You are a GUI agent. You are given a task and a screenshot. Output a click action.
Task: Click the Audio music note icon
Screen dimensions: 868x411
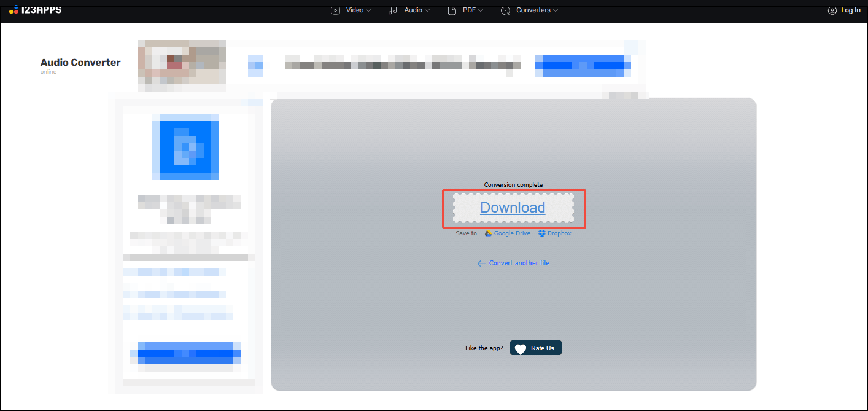[393, 10]
